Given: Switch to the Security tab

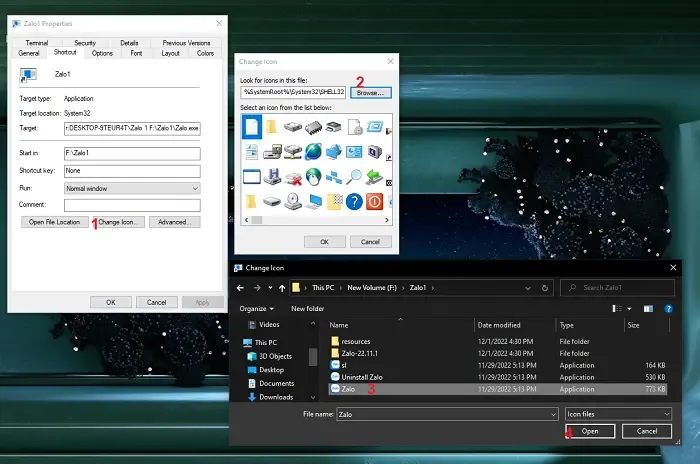Looking at the screenshot, I should click(x=85, y=43).
